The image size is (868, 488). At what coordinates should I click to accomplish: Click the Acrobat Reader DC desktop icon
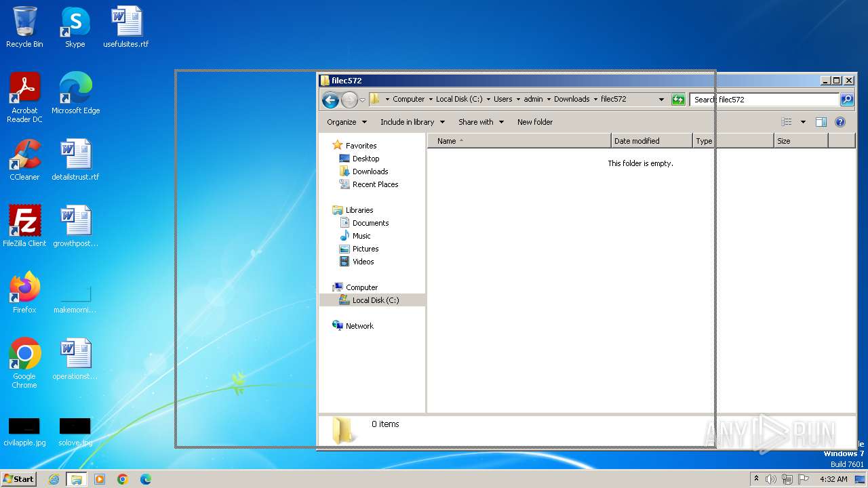[x=24, y=98]
